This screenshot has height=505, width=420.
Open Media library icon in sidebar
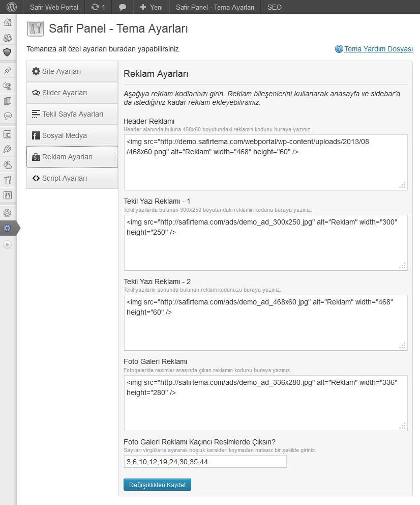tap(8, 86)
